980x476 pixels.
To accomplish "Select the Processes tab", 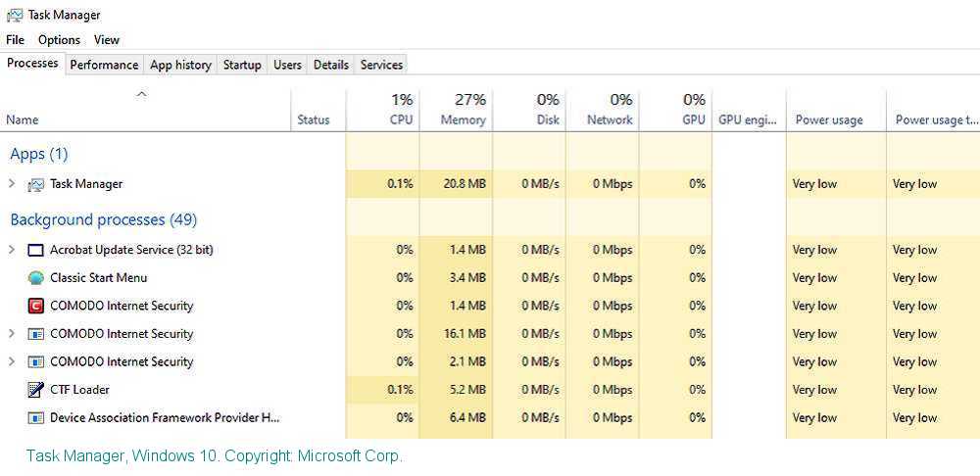I will 32,63.
